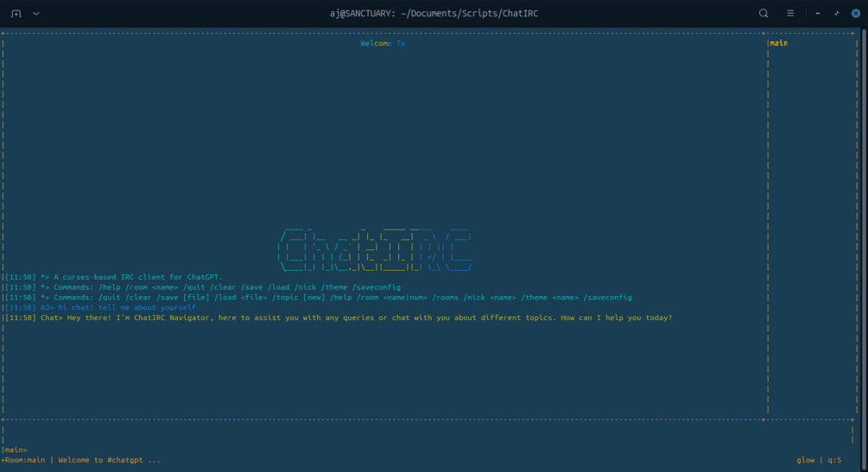This screenshot has width=868, height=472.
Task: Click 'Room:main' in status bar
Action: click(x=25, y=460)
